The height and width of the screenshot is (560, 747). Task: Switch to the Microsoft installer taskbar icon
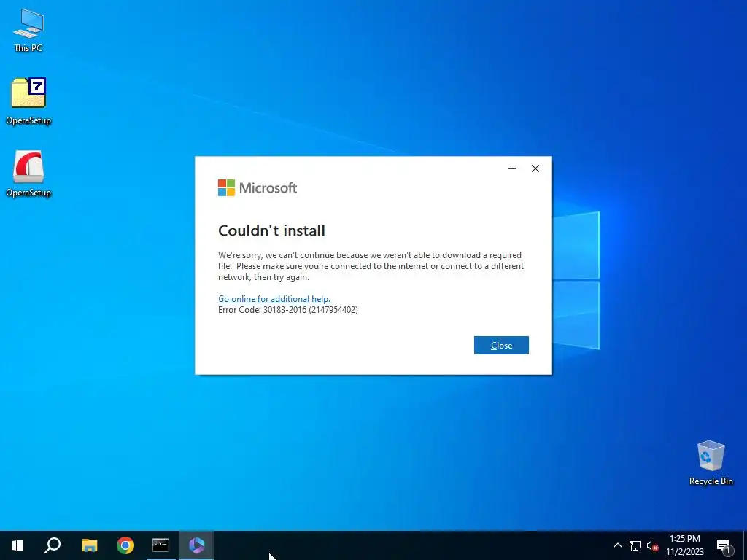pyautogui.click(x=196, y=545)
